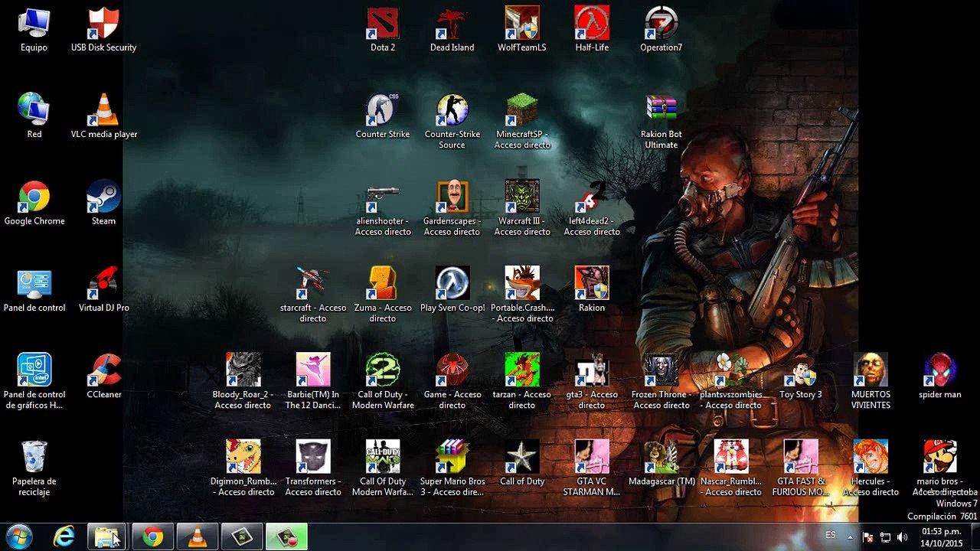Open the Action Center flag icon
980x551 pixels.
(868, 537)
